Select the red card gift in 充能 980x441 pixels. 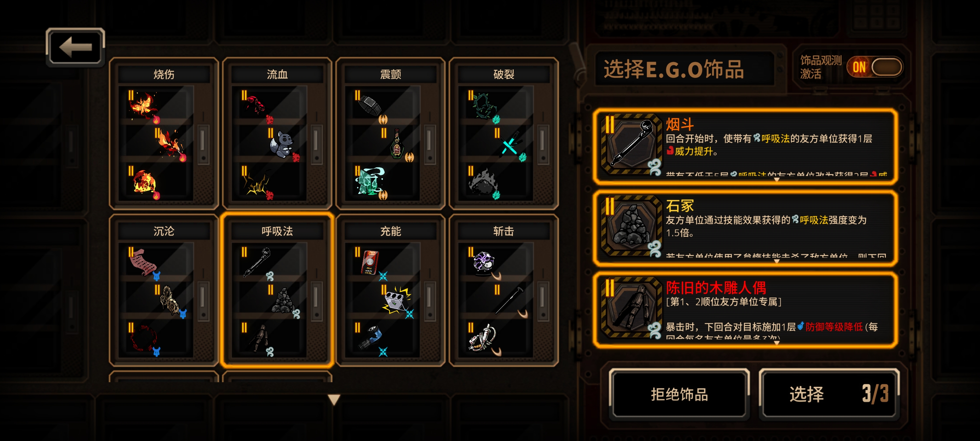370,262
